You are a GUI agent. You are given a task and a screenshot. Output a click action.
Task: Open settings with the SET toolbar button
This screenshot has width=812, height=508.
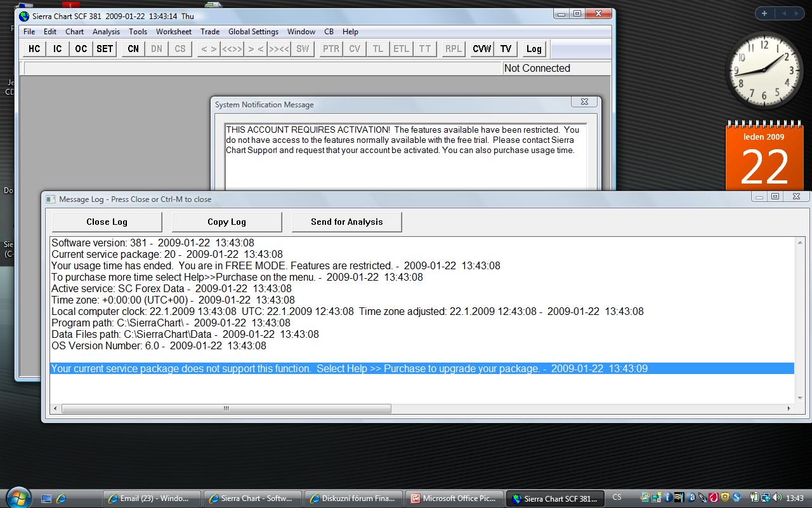pyautogui.click(x=105, y=49)
